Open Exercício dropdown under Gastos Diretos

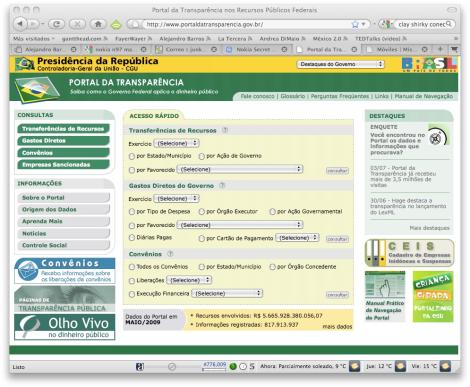click(176, 199)
